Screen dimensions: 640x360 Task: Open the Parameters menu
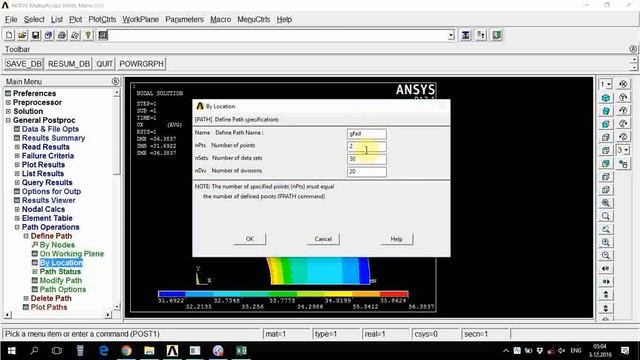(x=184, y=20)
